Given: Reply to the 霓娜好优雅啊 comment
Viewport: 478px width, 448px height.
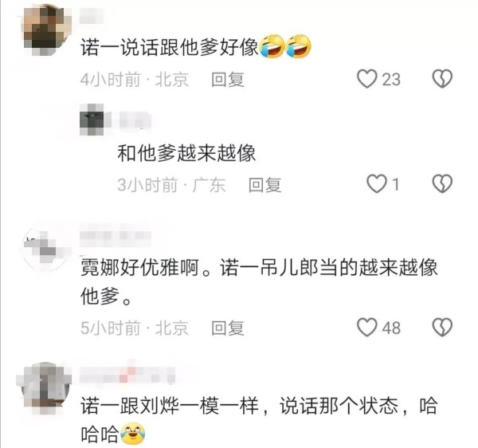Looking at the screenshot, I should point(228,328).
